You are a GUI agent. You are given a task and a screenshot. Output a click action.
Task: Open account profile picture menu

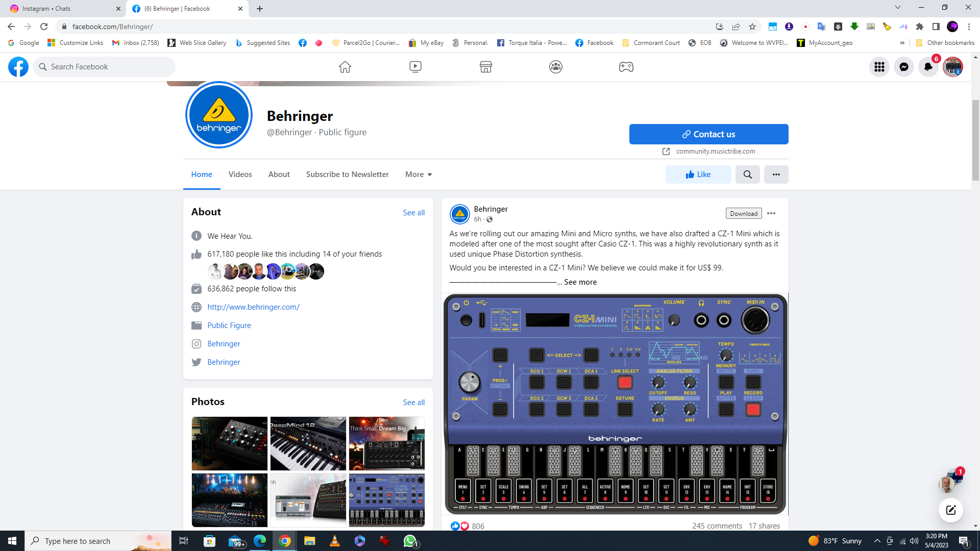tap(952, 67)
